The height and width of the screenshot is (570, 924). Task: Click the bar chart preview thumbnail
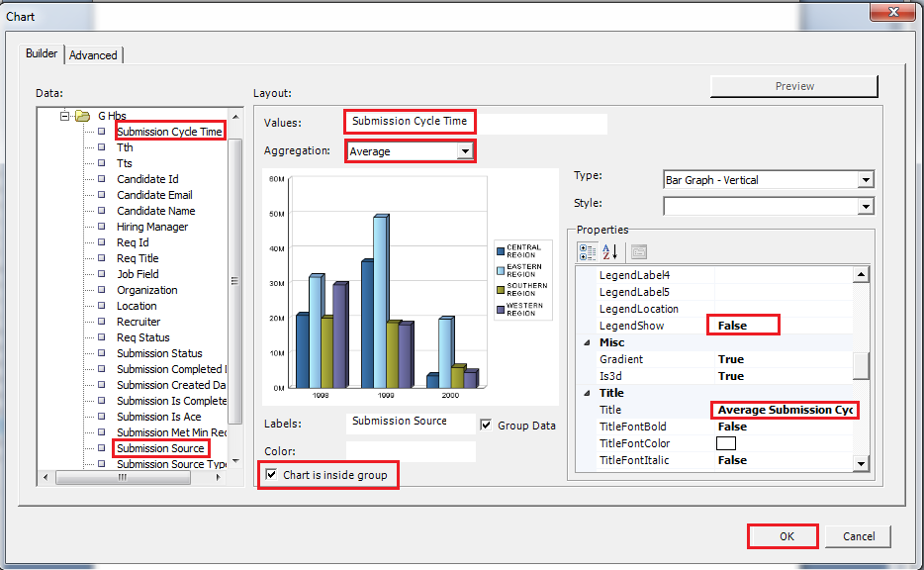click(411, 287)
